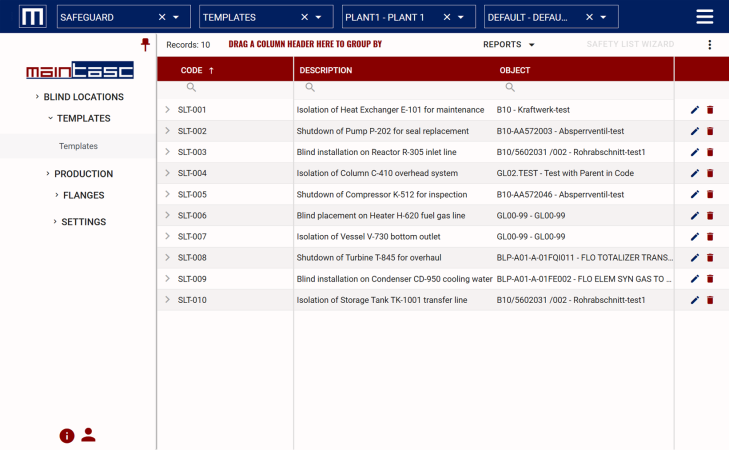Viewport: 729px width, 450px height.
Task: Edit record SLT-001 with the pencil icon
Action: (695, 110)
